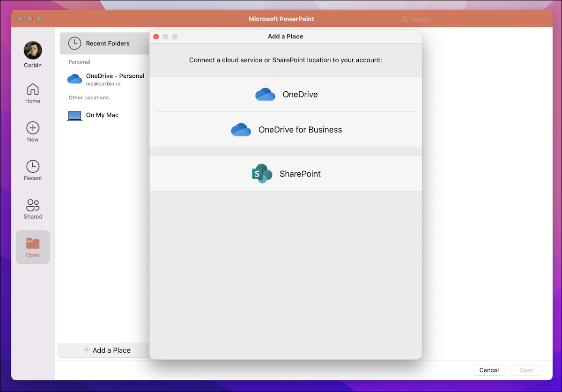Click the OneDrive Personal cloud icon in sidebar
Image resolution: width=562 pixels, height=392 pixels.
pyautogui.click(x=74, y=79)
